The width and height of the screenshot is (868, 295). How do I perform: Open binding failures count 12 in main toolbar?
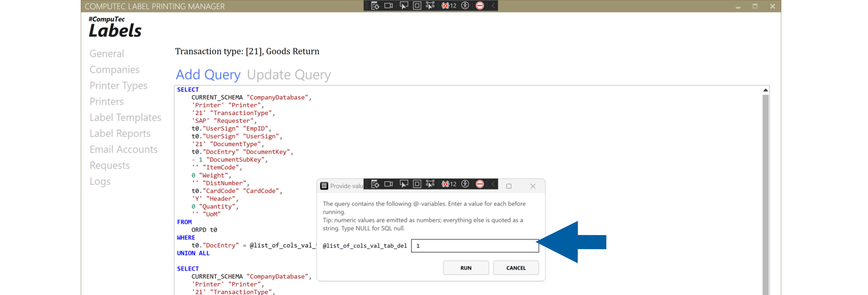pyautogui.click(x=449, y=6)
